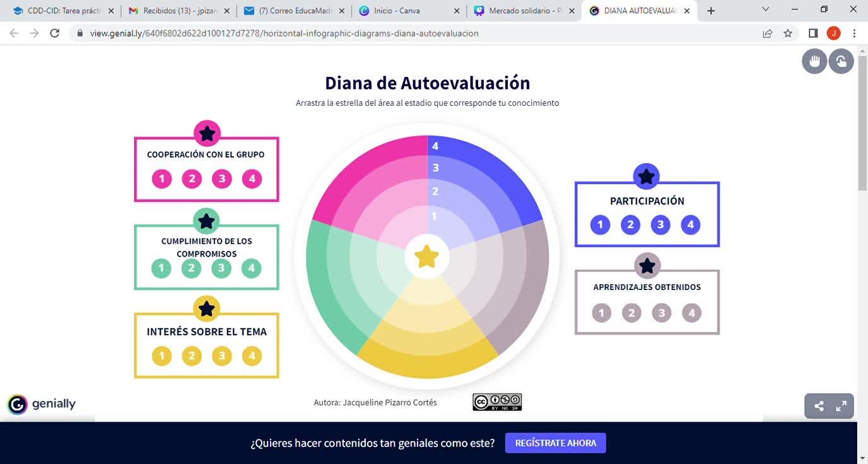Viewport: 868px width, 464px height.
Task: Click the pink 2 under Cooperación con el grupo
Action: point(192,178)
